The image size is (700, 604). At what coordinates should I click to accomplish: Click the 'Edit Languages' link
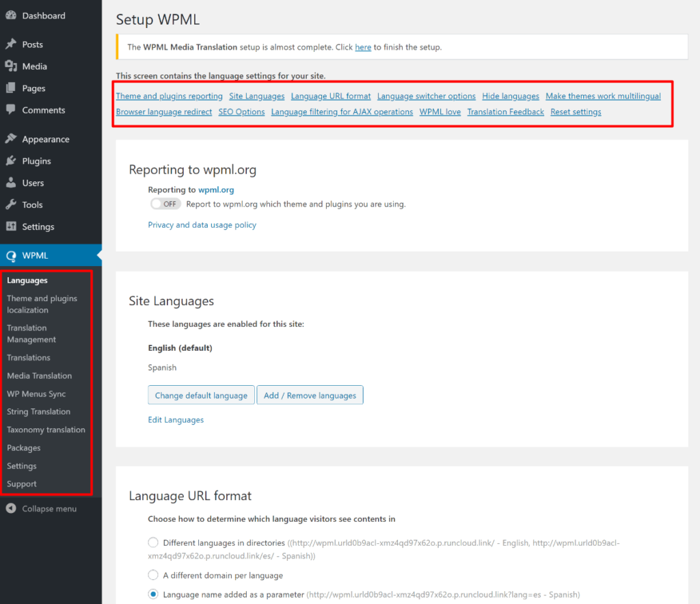[176, 419]
